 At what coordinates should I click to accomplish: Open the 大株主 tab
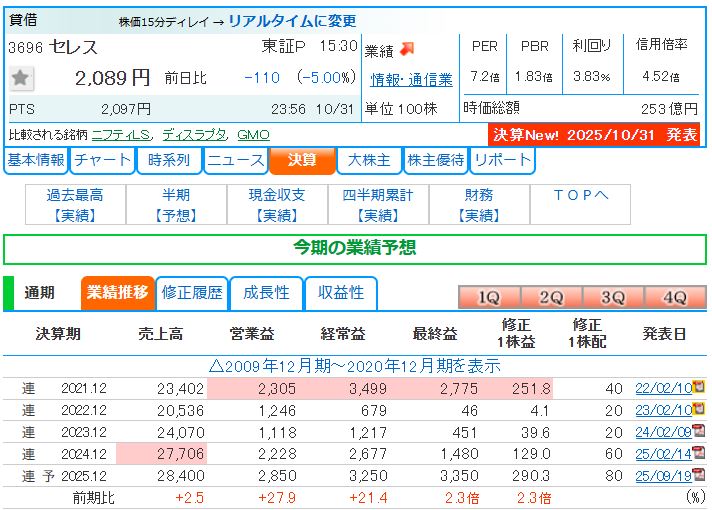pyautogui.click(x=368, y=161)
